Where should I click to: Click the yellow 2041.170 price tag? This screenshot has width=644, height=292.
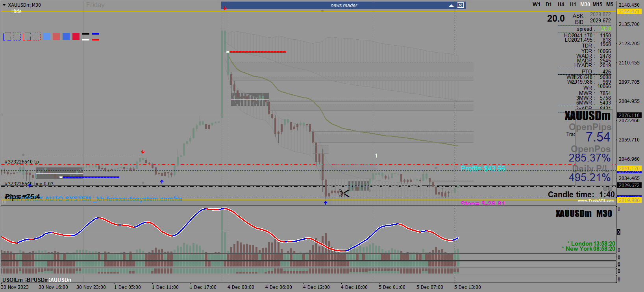[x=629, y=168]
